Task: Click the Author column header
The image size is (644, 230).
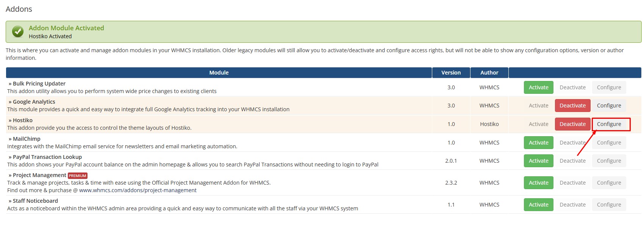Action: 489,73
